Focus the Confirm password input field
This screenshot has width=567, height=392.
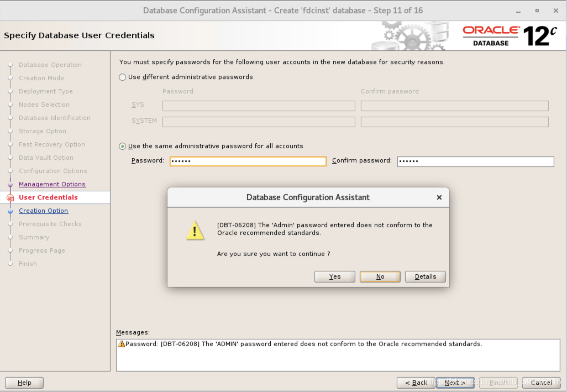(x=475, y=161)
